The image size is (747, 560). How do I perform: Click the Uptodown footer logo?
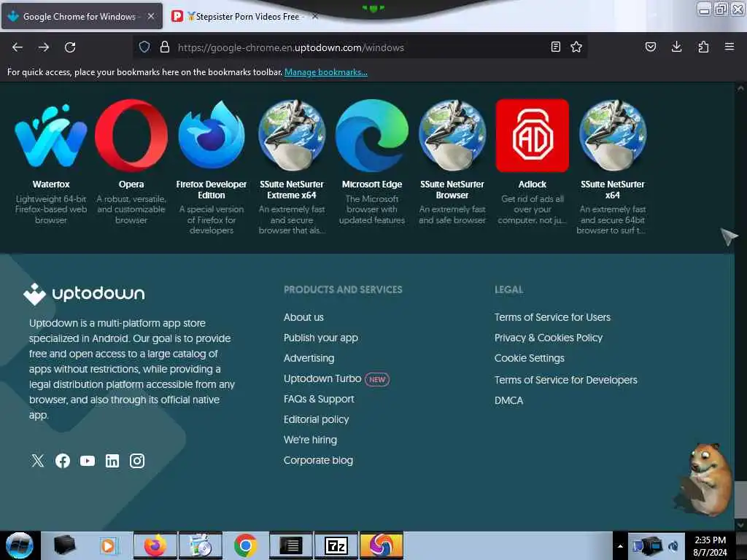click(85, 293)
